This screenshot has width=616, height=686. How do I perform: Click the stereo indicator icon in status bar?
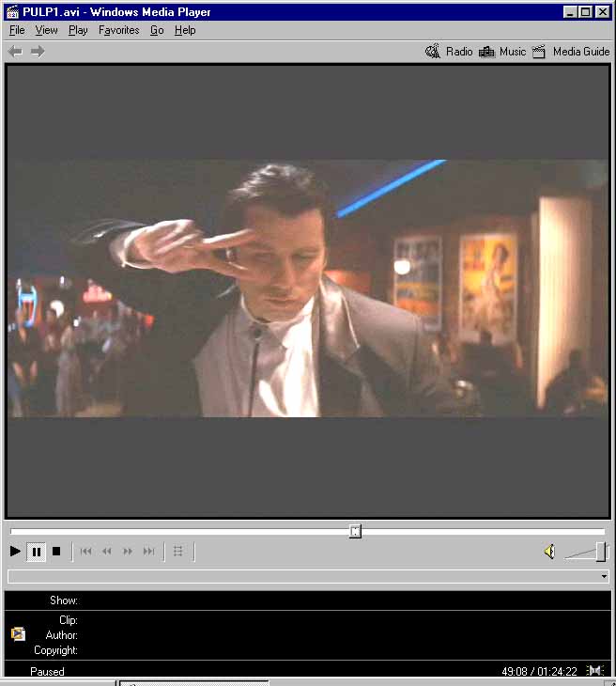(x=594, y=671)
